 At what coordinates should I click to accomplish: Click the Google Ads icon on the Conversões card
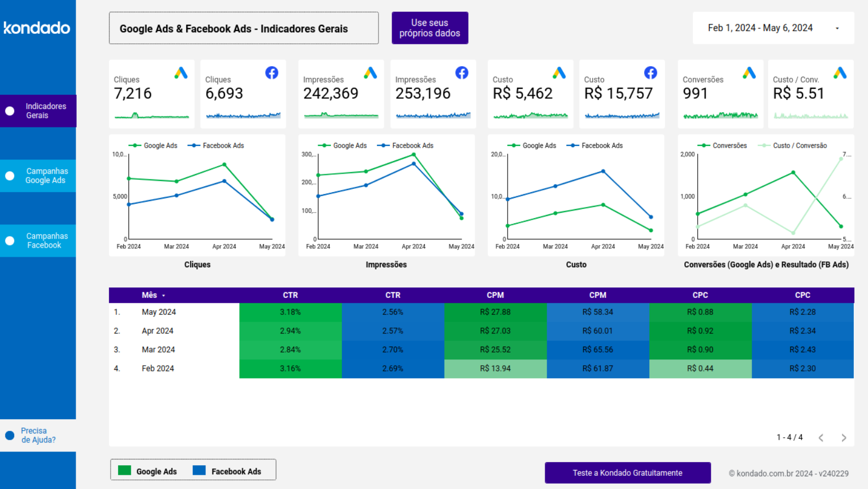pyautogui.click(x=748, y=73)
